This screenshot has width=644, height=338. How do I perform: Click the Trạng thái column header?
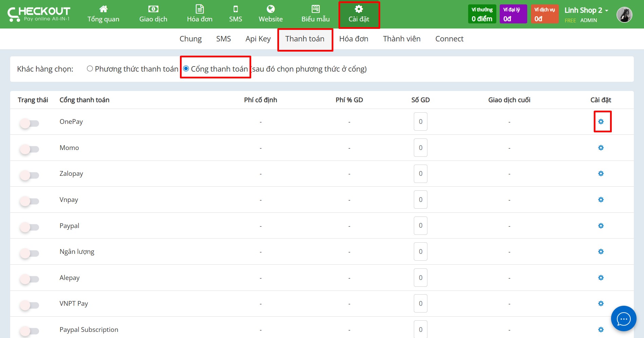point(33,100)
